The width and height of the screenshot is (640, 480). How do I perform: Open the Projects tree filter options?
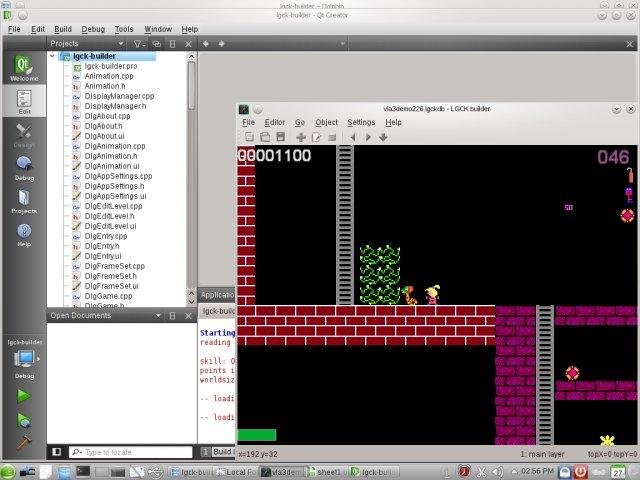click(139, 44)
